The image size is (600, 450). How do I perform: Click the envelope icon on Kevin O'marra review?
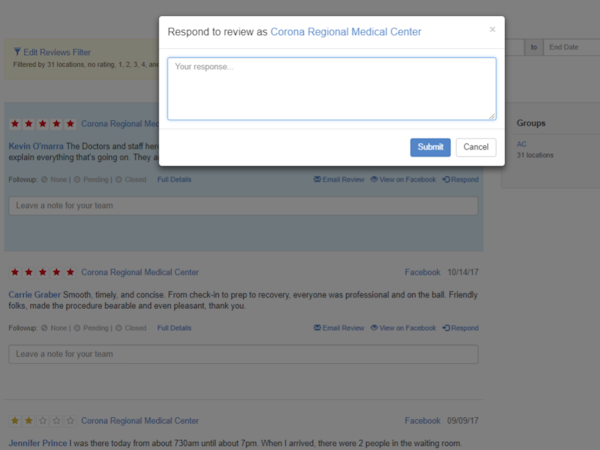click(x=317, y=179)
